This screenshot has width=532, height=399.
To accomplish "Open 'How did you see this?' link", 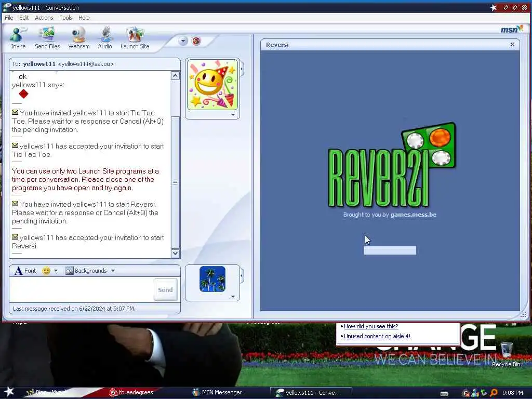I will (x=371, y=326).
